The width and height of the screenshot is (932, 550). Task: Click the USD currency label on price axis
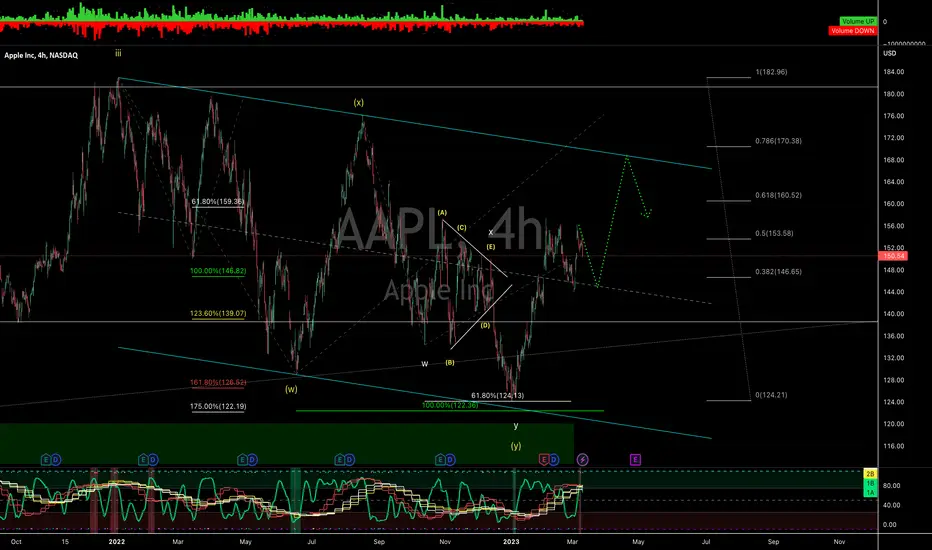890,54
